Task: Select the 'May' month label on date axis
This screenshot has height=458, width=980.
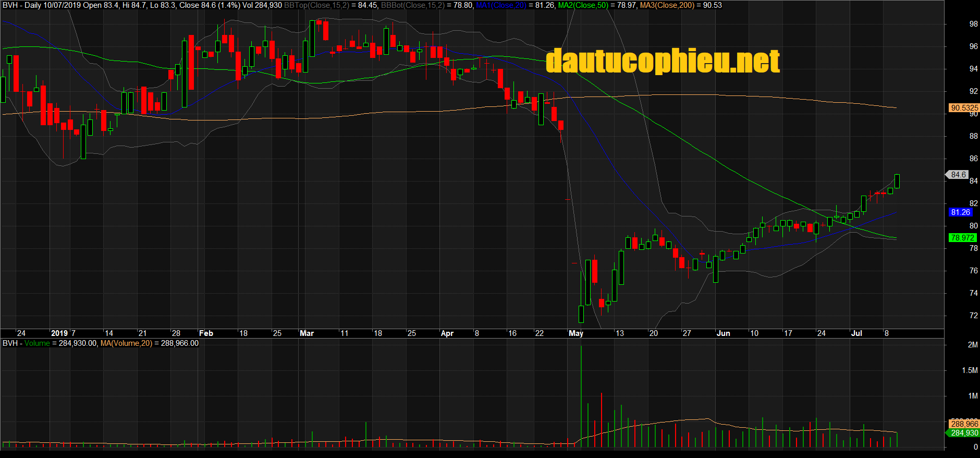Action: point(576,333)
